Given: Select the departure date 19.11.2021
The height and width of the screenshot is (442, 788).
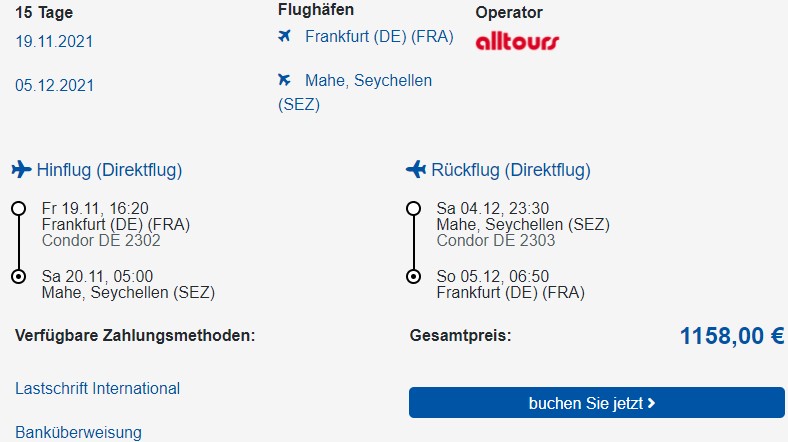Looking at the screenshot, I should click(x=54, y=41).
